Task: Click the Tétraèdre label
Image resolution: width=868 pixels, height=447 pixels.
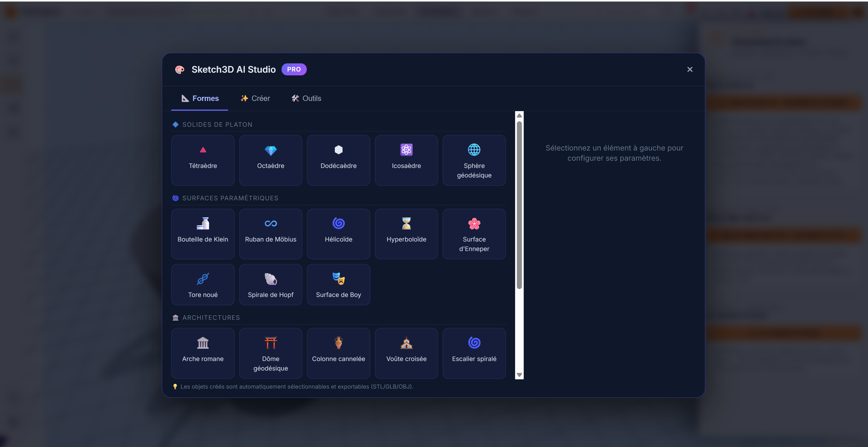Action: coord(203,166)
